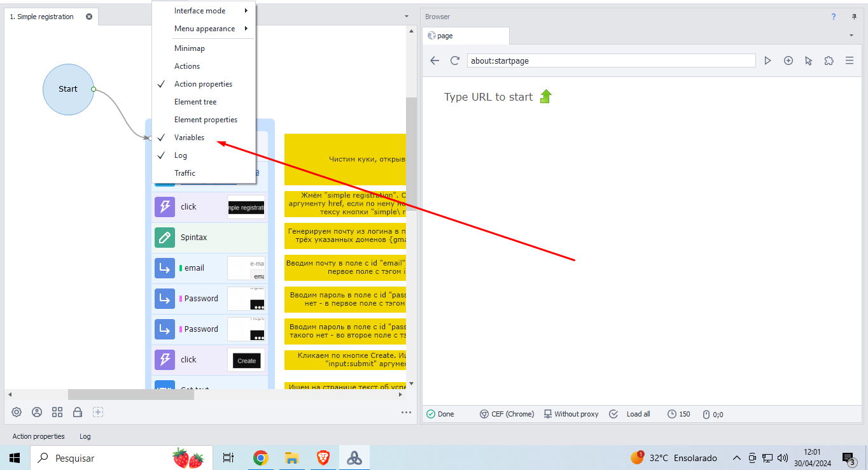
Task: Click the simple registration thumbnail
Action: pyautogui.click(x=246, y=208)
